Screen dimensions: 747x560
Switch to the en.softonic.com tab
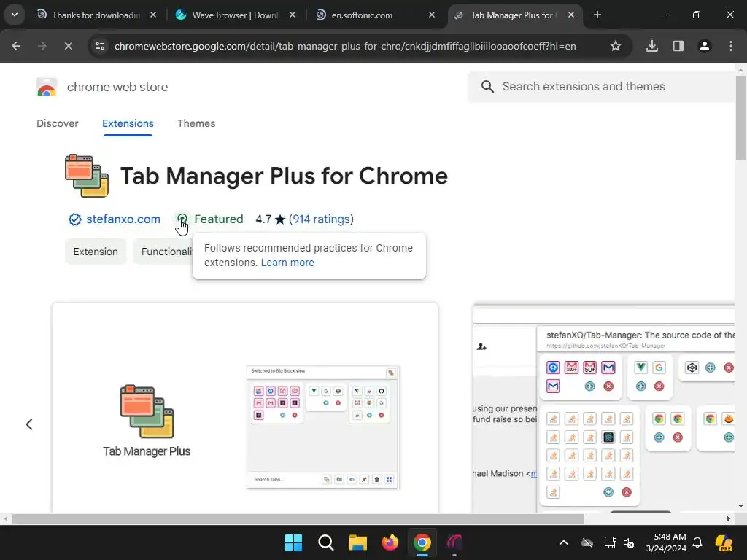[x=362, y=15]
